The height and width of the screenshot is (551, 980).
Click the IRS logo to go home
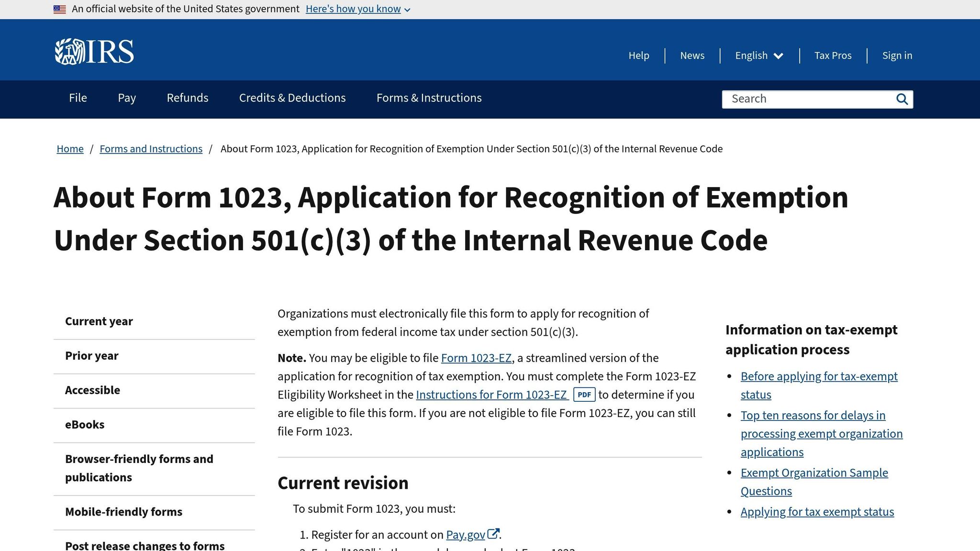(x=94, y=50)
